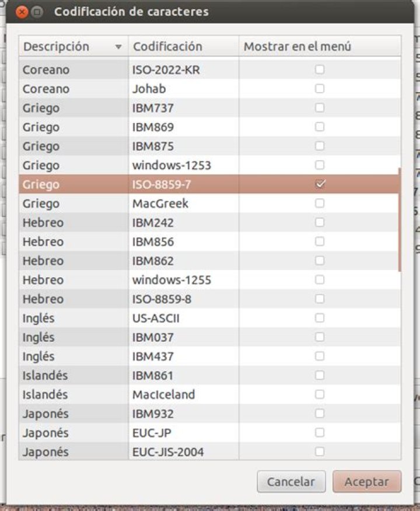Click the Codificación column header
420x511 pixels.
(184, 47)
